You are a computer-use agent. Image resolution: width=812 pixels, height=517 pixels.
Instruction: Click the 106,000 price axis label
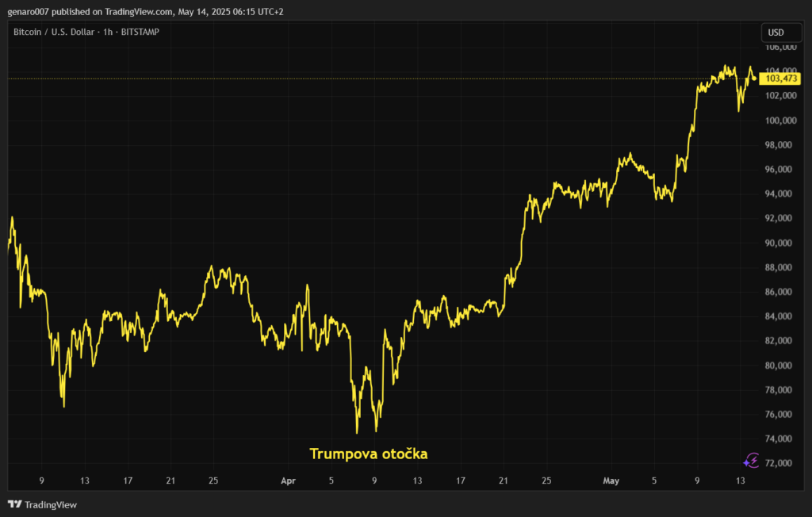coord(780,47)
